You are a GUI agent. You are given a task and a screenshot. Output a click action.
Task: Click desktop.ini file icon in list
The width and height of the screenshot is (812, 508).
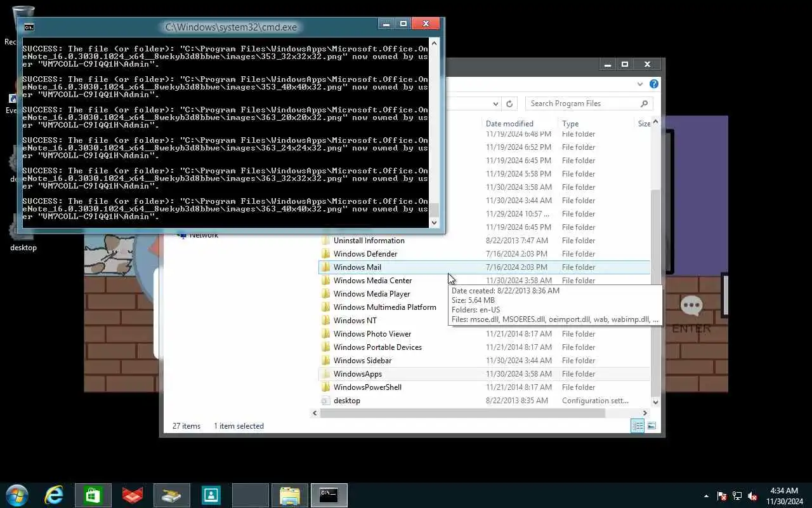point(325,401)
